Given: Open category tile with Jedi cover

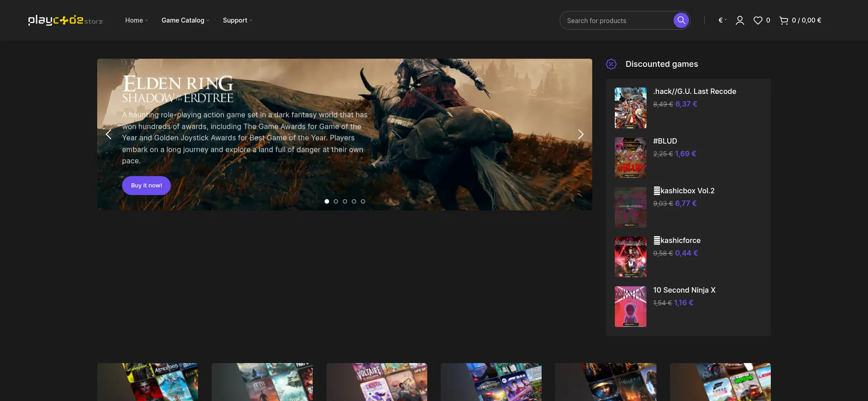Looking at the screenshot, I should (262, 382).
